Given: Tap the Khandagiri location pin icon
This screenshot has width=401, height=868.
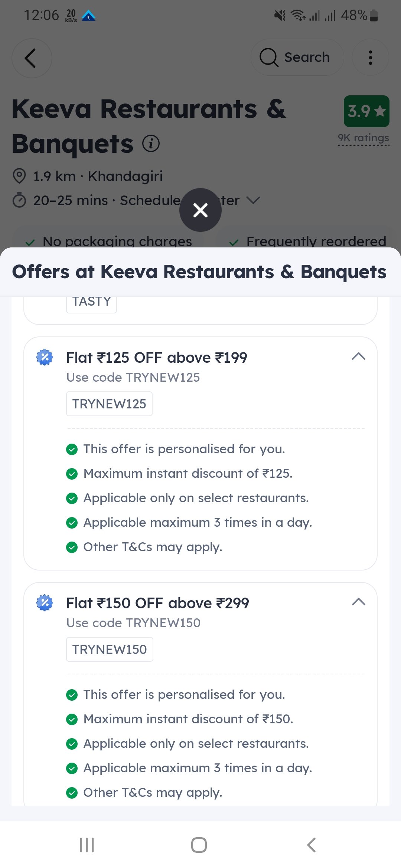Looking at the screenshot, I should coord(19,176).
